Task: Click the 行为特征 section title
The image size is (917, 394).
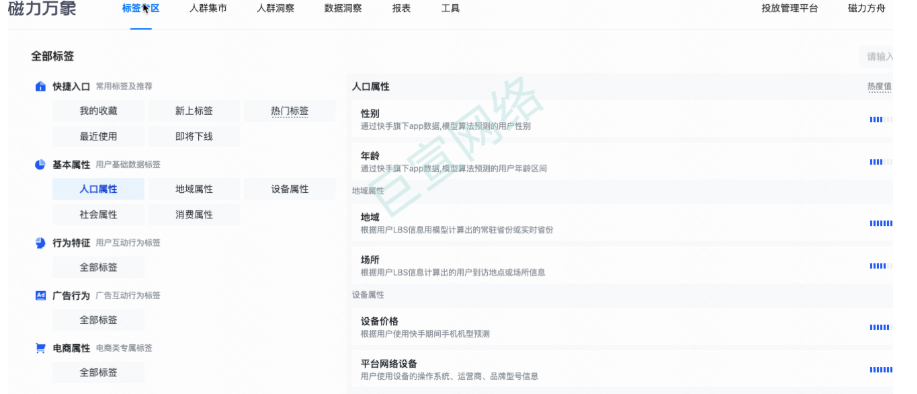Action: point(71,243)
